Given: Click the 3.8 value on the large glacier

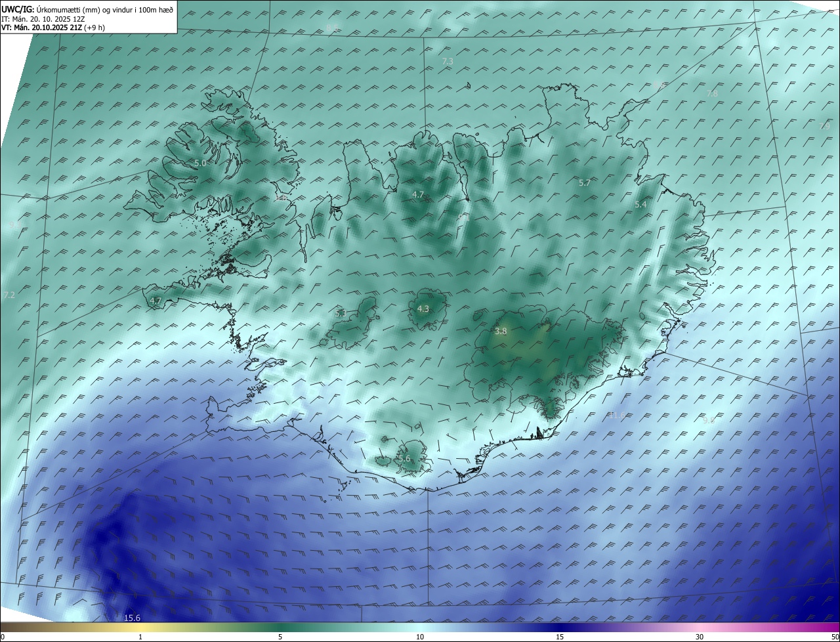Looking at the screenshot, I should coord(501,332).
